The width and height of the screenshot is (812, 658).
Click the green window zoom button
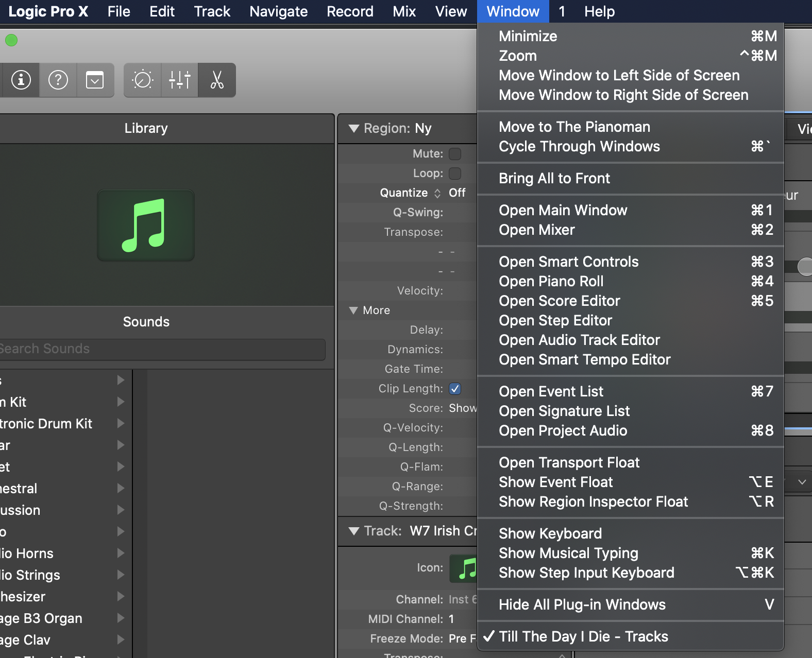coord(11,40)
